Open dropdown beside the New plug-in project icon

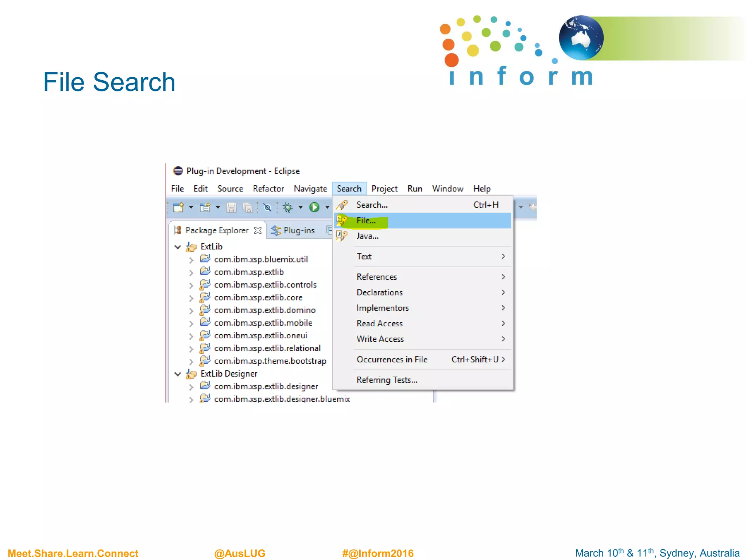(218, 207)
